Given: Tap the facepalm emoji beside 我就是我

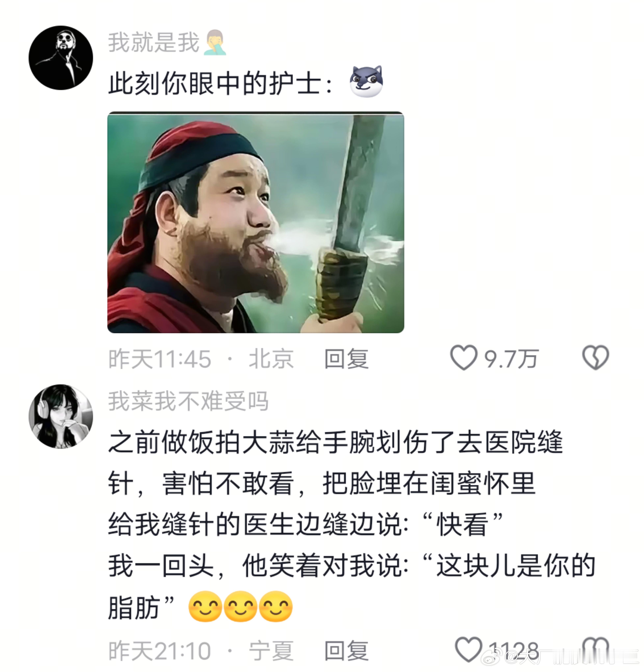Looking at the screenshot, I should pyautogui.click(x=215, y=42).
